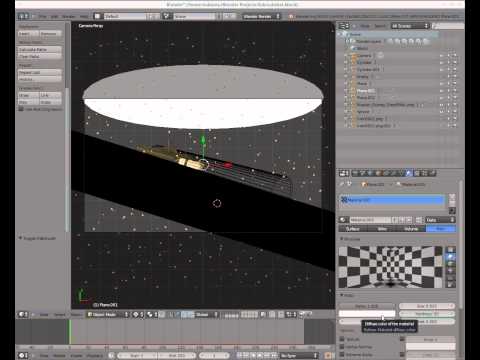The height and width of the screenshot is (360, 480).
Task: Open the viewport shading dropdown
Action: tap(138, 314)
